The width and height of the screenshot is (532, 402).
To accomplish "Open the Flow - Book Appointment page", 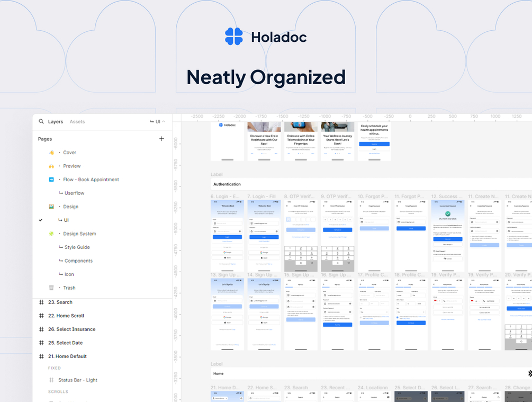I will pos(91,180).
